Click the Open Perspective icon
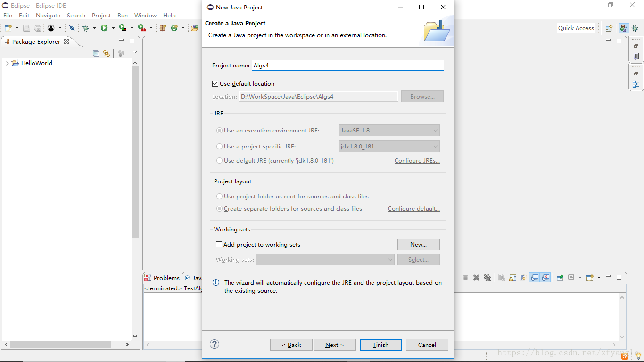 pyautogui.click(x=609, y=28)
